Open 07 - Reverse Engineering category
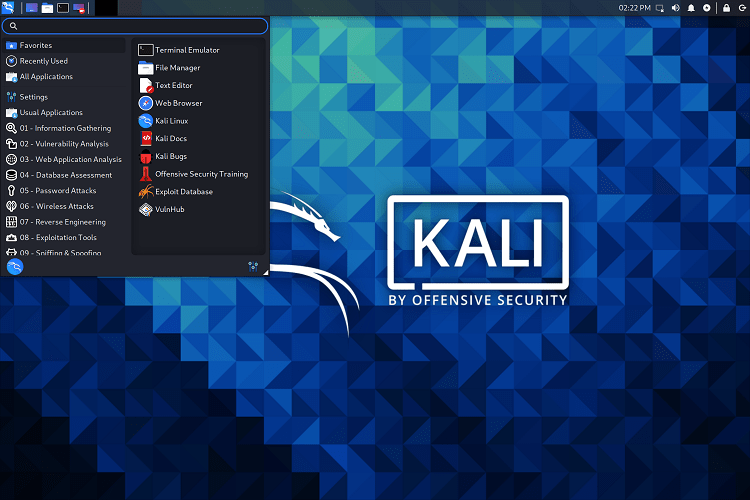The width and height of the screenshot is (750, 500). tap(65, 222)
